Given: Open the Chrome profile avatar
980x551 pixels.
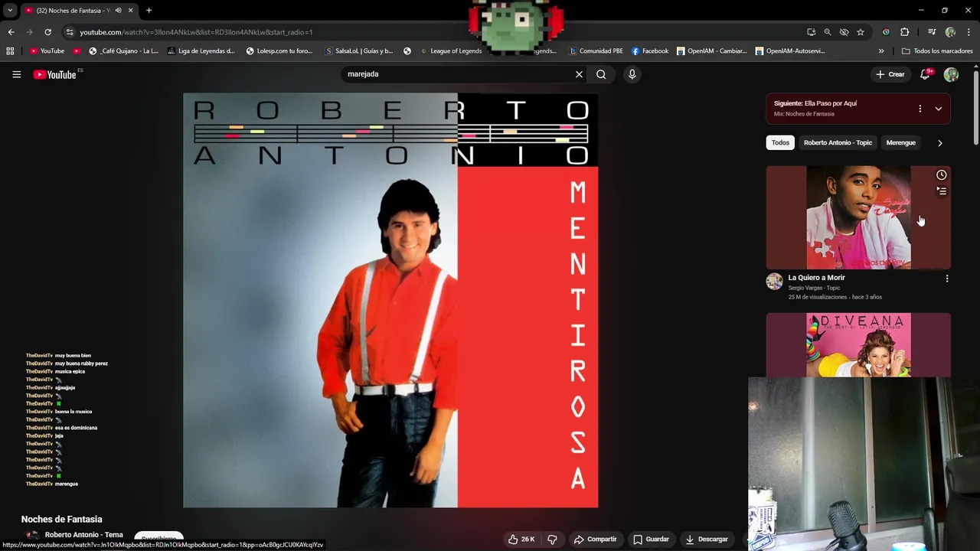Looking at the screenshot, I should [950, 32].
